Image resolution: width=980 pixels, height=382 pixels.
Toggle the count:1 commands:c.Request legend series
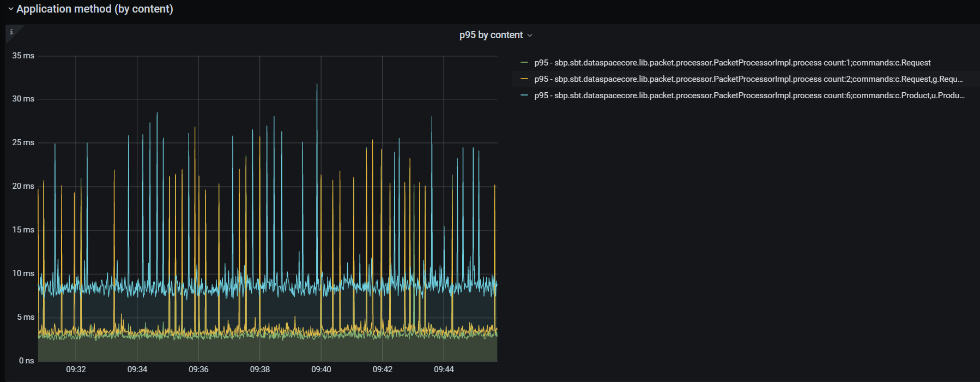click(x=732, y=63)
